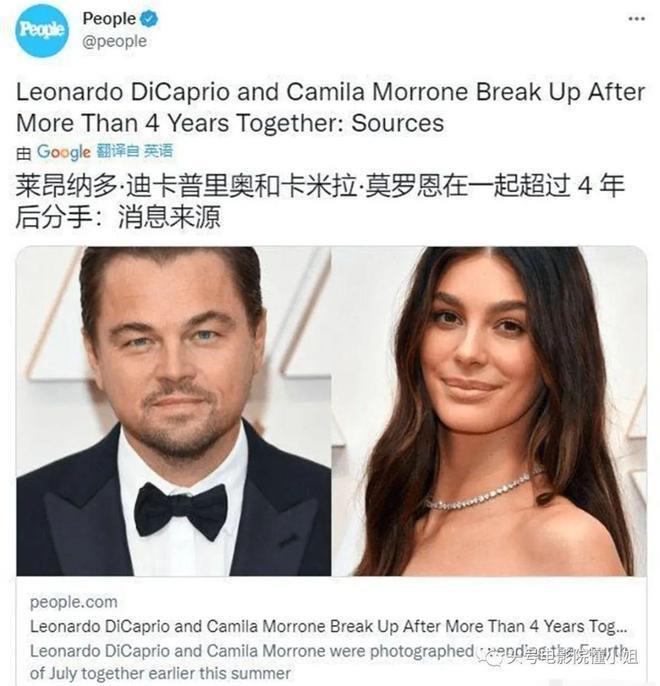660x686 pixels.
Task: Open the left photo of man in bow tie
Action: tap(174, 411)
